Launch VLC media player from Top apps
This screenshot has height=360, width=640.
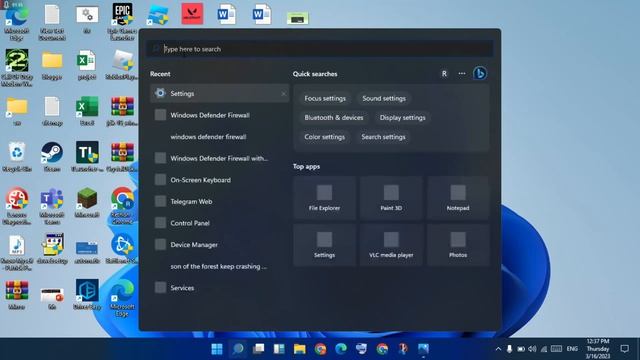391,245
